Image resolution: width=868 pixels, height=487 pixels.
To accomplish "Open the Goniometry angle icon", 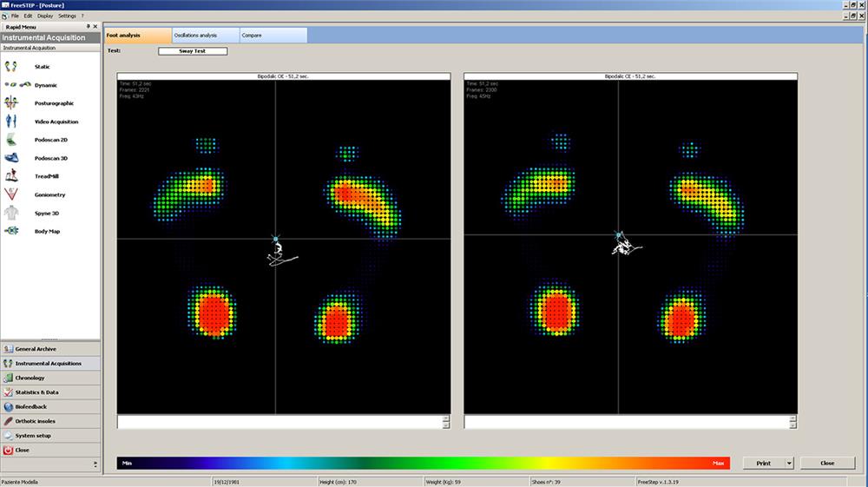I will pyautogui.click(x=12, y=194).
